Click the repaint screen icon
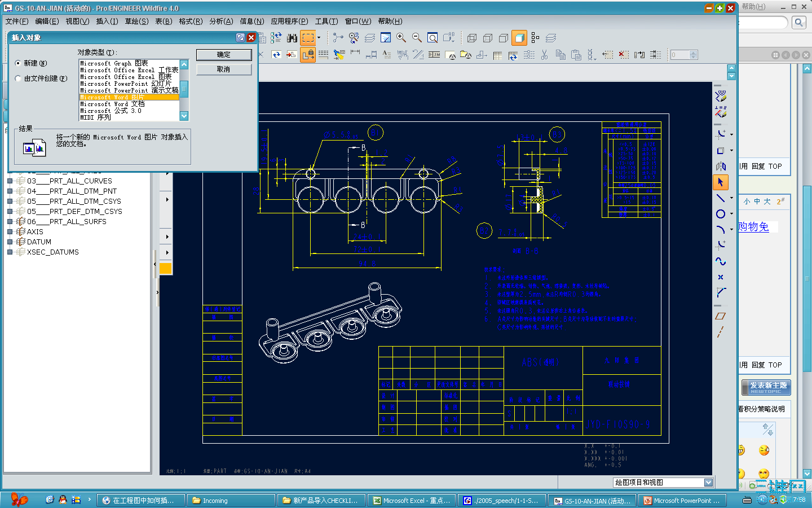 pos(386,38)
